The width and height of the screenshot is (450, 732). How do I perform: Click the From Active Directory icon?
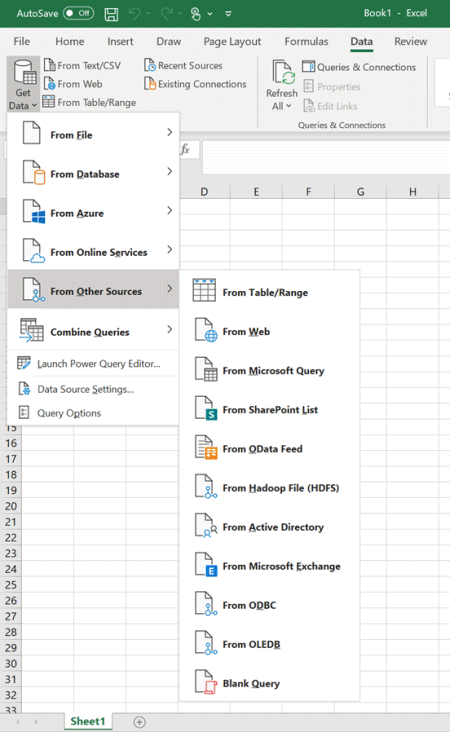click(x=206, y=526)
